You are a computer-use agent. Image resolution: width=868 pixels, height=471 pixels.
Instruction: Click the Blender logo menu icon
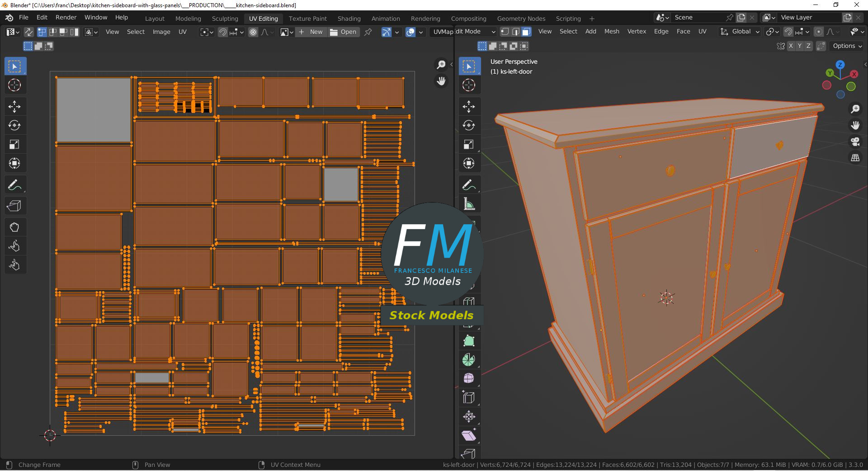click(9, 18)
